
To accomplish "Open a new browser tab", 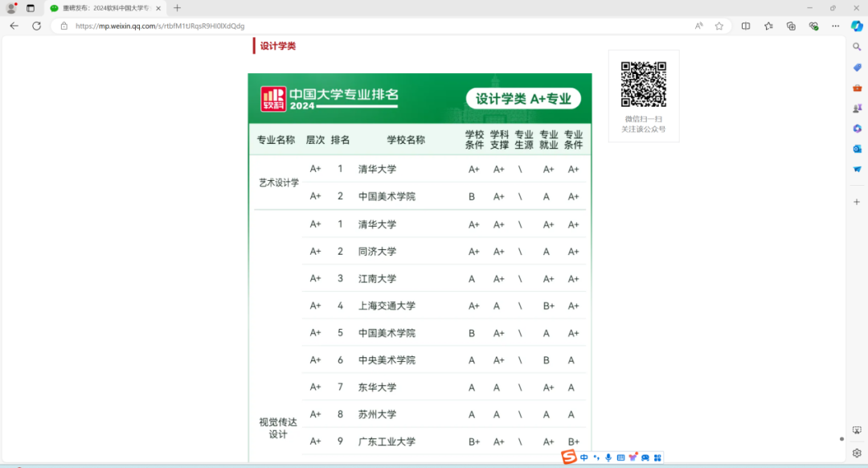I will (177, 8).
